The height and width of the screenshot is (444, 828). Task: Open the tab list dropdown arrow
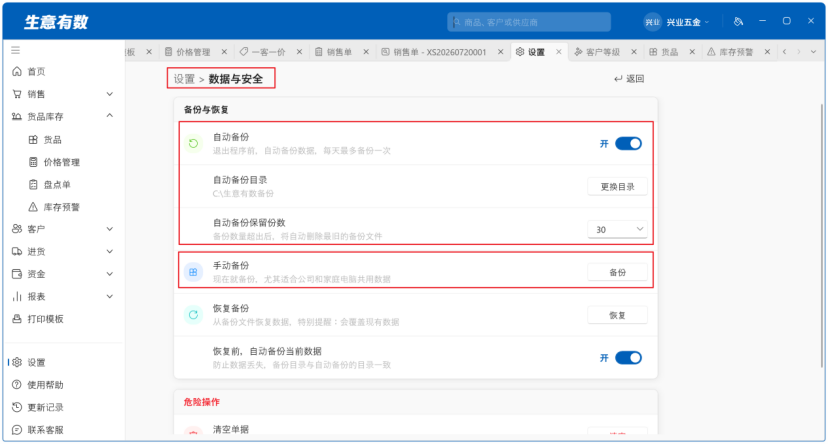(813, 52)
